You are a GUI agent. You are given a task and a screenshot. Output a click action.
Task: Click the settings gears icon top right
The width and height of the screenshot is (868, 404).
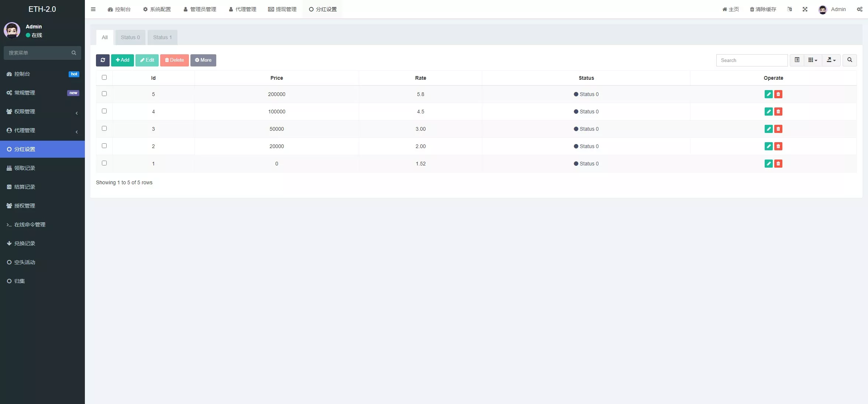pos(860,9)
